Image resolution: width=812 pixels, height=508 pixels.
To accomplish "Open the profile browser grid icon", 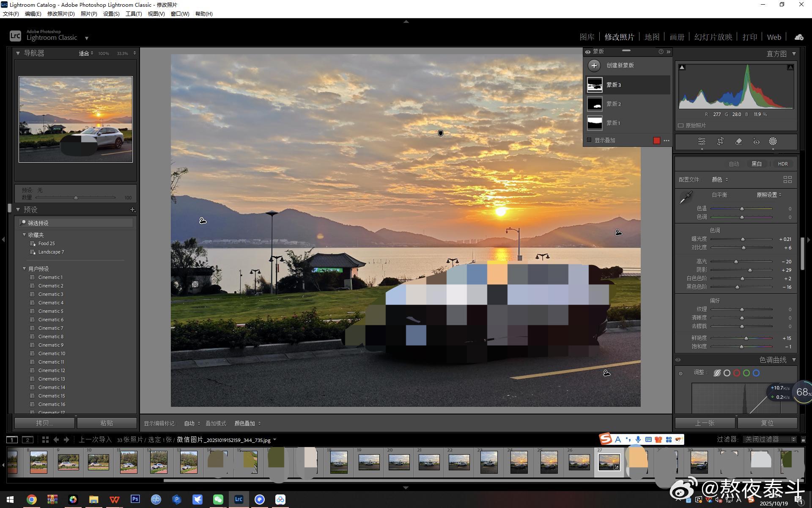I will pyautogui.click(x=787, y=179).
